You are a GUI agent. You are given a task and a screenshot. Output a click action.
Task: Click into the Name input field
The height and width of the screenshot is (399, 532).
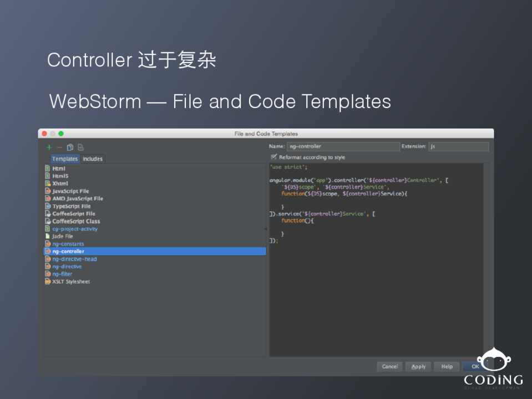coord(342,147)
